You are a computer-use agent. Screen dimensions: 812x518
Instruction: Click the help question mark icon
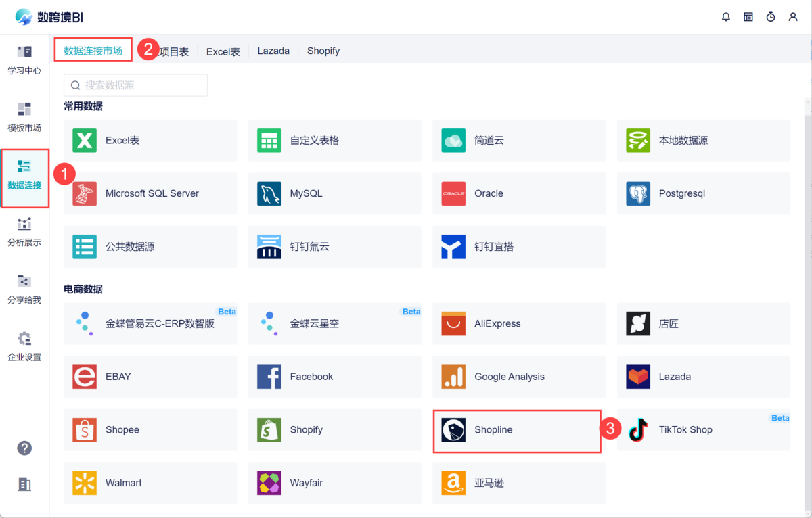pos(24,448)
